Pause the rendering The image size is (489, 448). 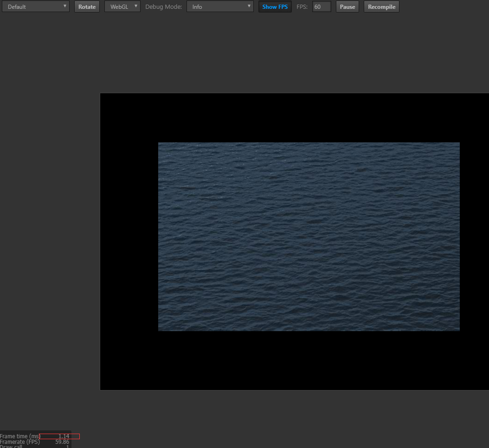pyautogui.click(x=347, y=6)
